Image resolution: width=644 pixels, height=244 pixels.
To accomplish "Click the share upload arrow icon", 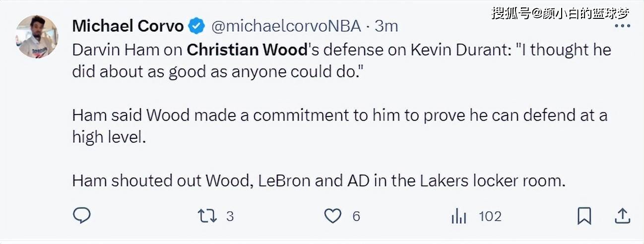I will (x=622, y=216).
